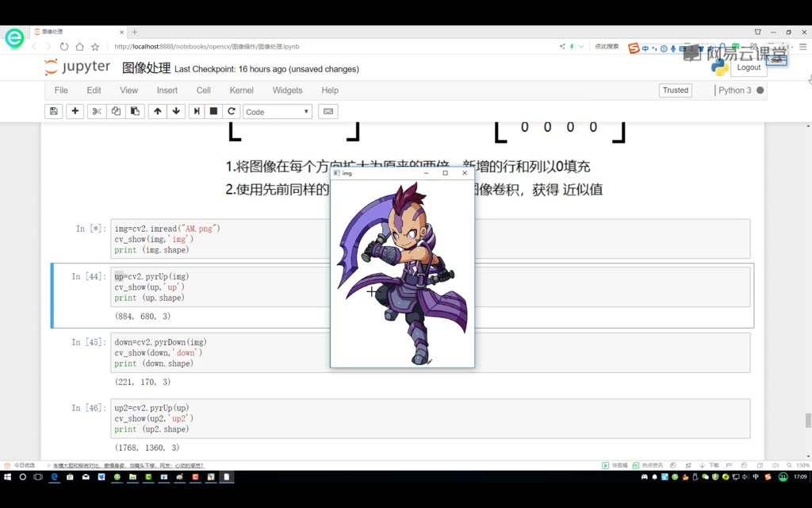The width and height of the screenshot is (812, 508).
Task: Copy selected cells icon in toolbar
Action: pos(116,111)
